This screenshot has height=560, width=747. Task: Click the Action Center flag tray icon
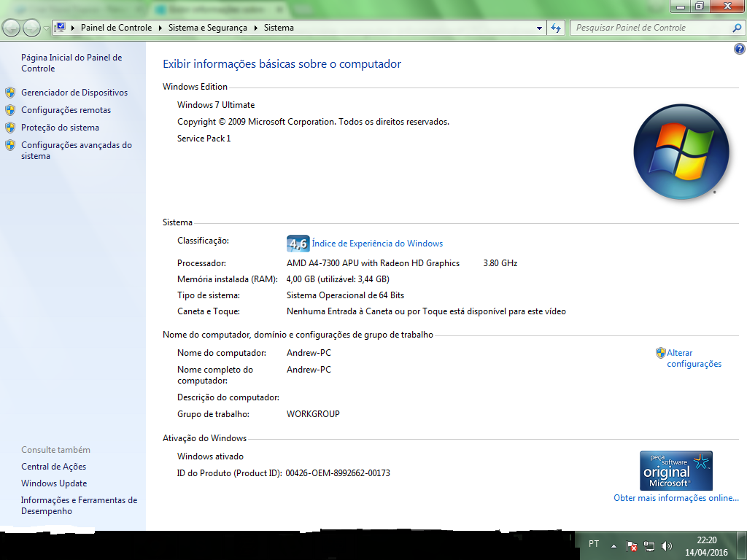point(632,546)
